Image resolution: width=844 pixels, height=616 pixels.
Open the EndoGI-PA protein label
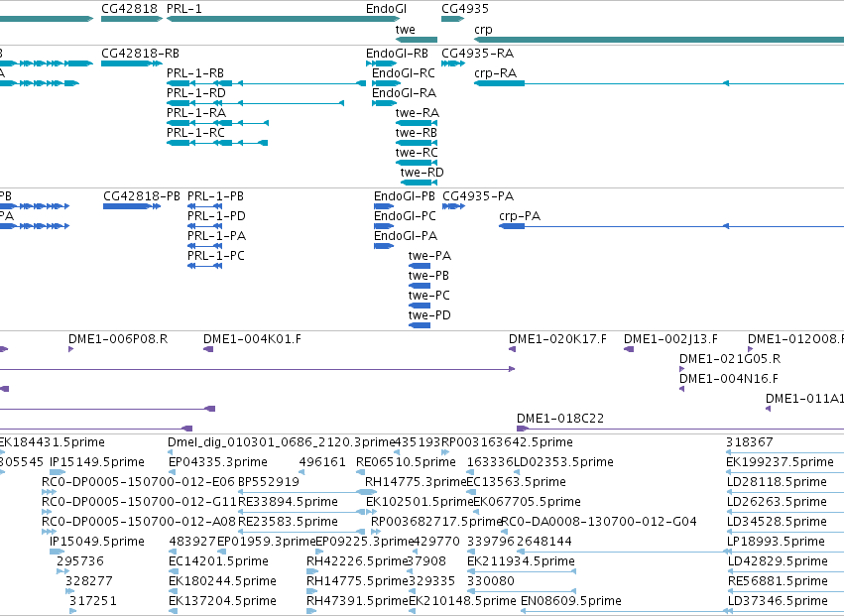click(406, 236)
